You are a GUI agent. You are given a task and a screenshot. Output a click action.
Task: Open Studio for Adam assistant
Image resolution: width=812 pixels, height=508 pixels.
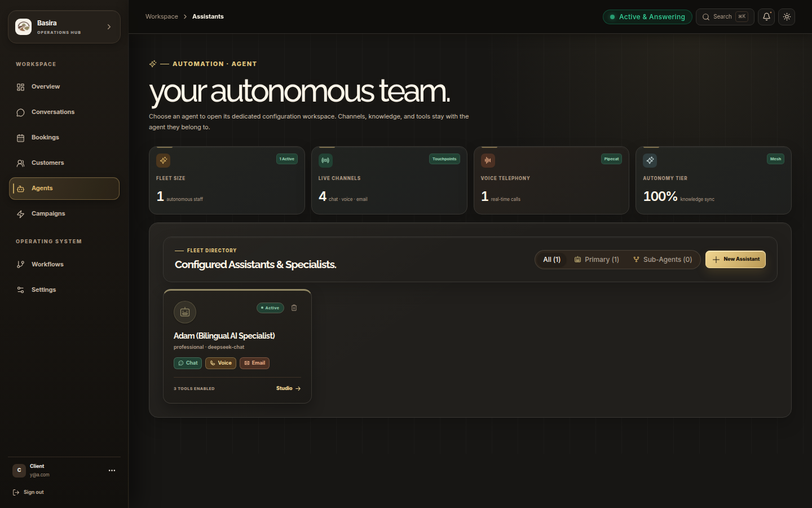[x=288, y=388]
